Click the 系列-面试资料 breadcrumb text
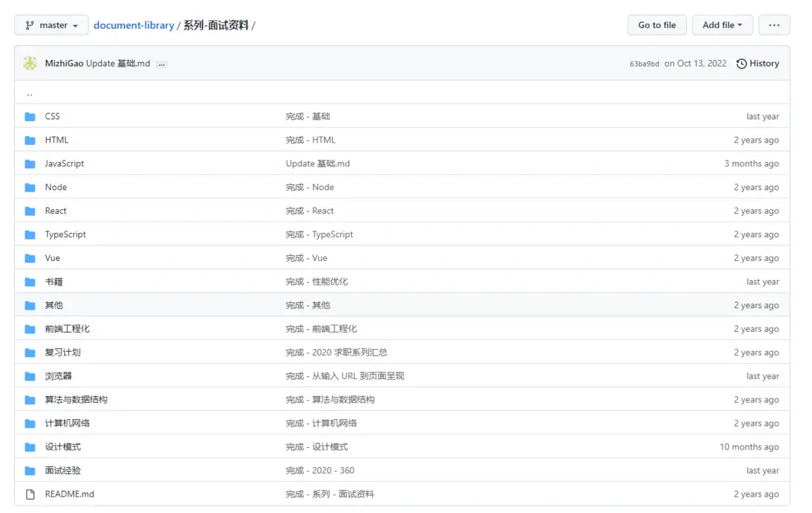 click(216, 25)
